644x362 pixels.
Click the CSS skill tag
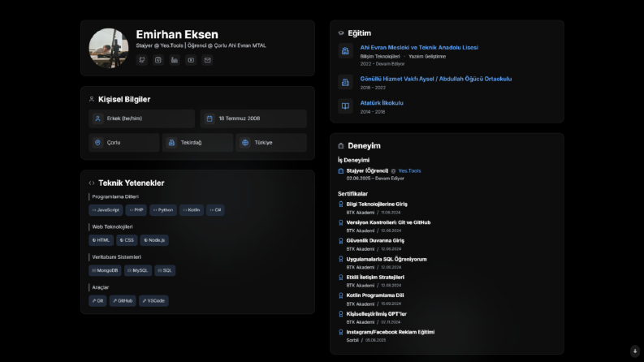click(x=127, y=240)
